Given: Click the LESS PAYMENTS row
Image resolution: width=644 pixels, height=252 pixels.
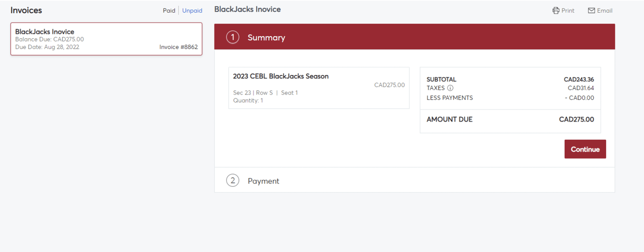Looking at the screenshot, I should point(510,98).
